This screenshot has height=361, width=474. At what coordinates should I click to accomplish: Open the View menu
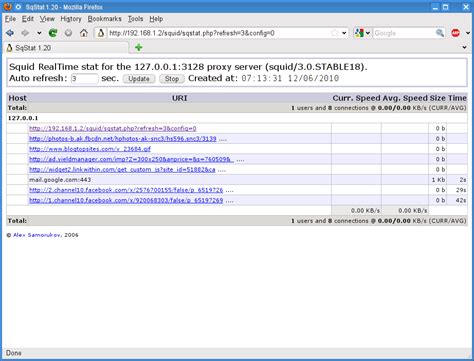[47, 19]
